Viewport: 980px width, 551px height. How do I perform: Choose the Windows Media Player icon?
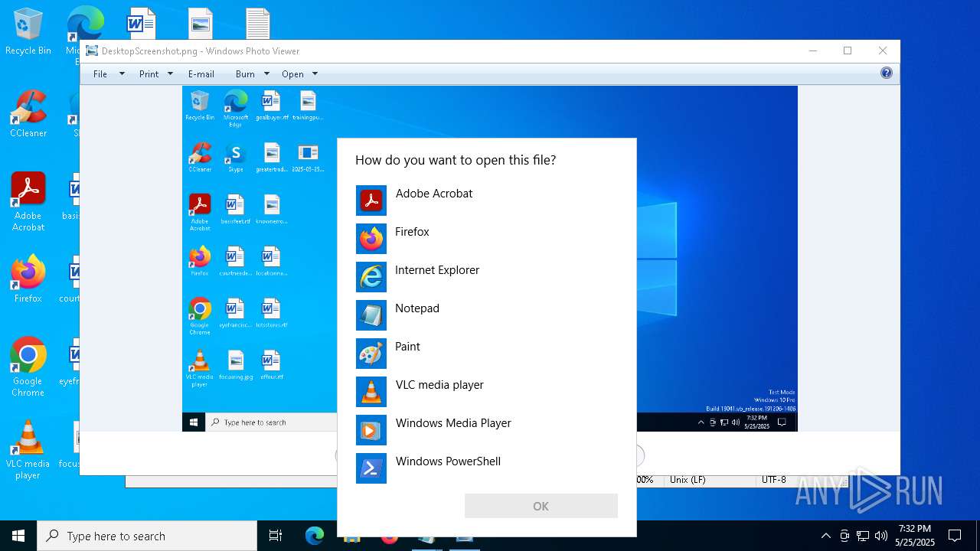point(371,430)
